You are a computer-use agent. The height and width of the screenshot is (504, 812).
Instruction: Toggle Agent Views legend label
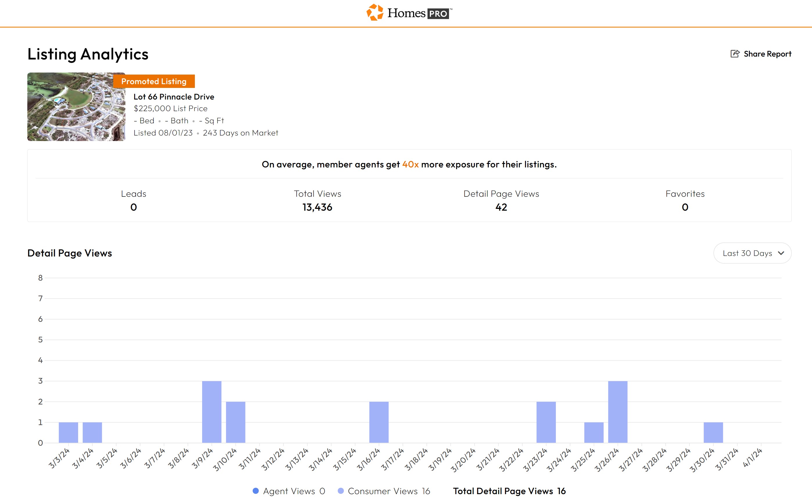tap(289, 491)
